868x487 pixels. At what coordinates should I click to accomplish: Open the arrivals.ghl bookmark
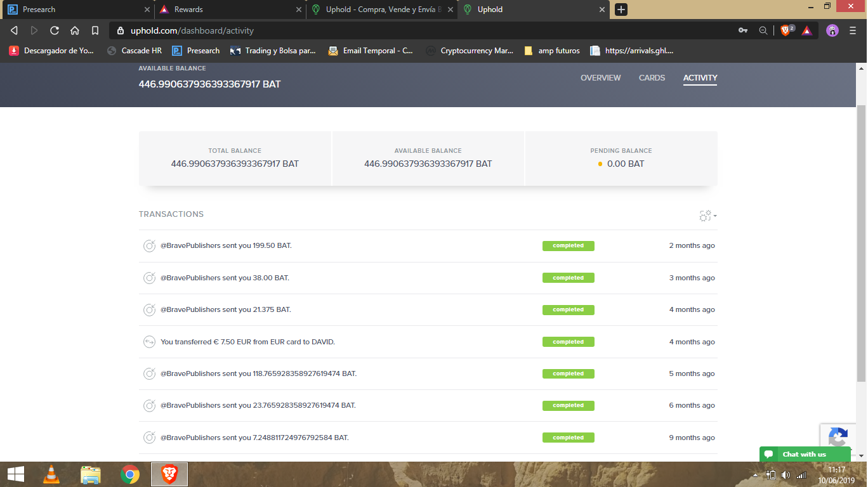tap(632, 51)
